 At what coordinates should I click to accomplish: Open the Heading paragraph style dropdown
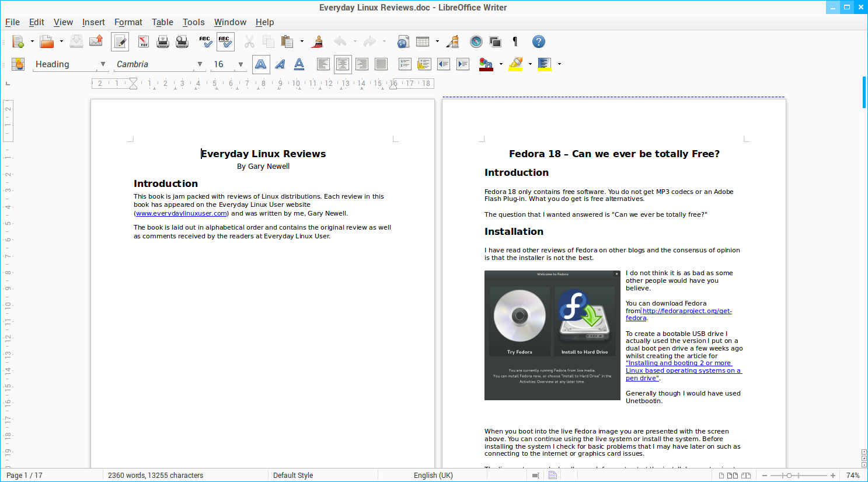point(103,64)
